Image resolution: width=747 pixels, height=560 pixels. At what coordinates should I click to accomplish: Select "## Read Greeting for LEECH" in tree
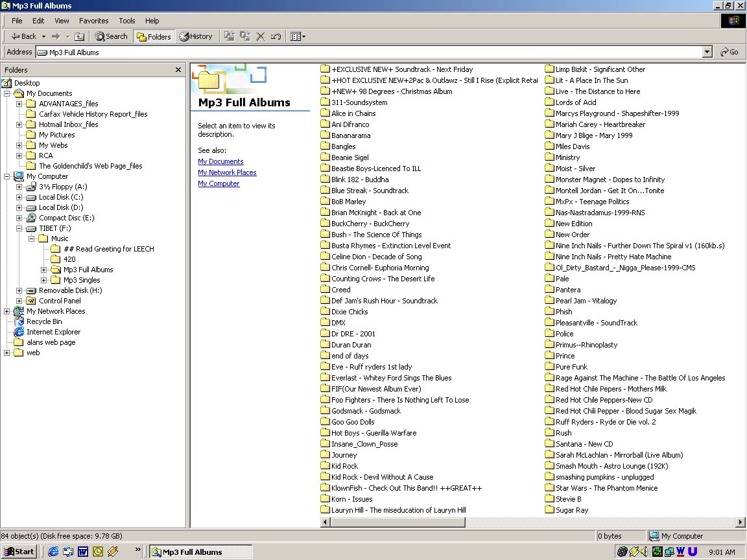point(109,249)
